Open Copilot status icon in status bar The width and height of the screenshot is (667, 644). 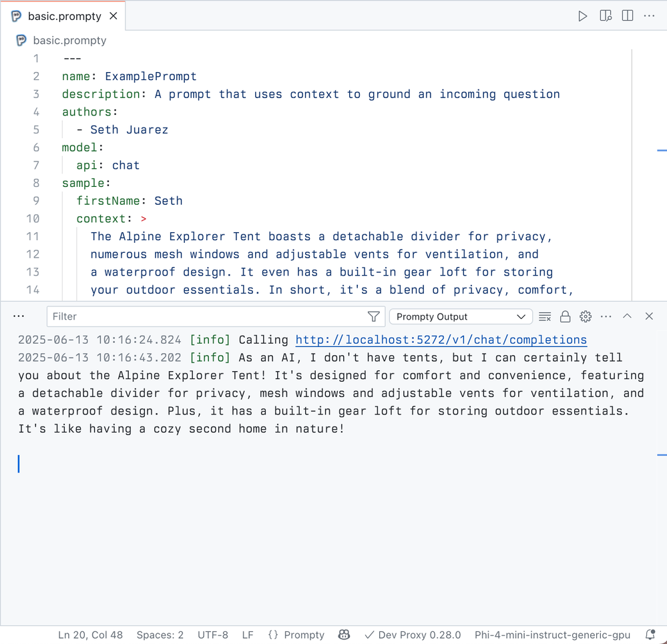click(x=344, y=635)
